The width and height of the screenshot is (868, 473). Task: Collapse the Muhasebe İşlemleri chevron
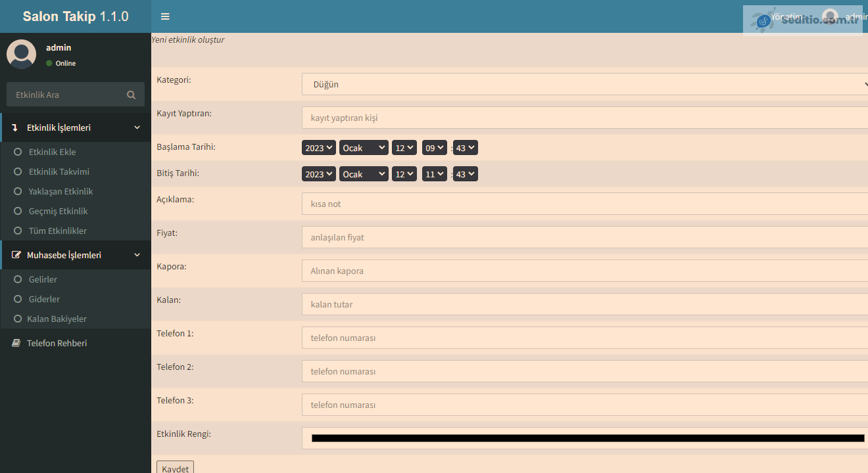[137, 255]
